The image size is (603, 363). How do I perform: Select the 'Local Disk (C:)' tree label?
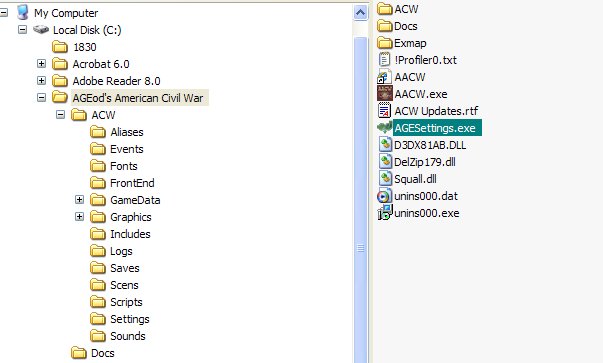(87, 30)
